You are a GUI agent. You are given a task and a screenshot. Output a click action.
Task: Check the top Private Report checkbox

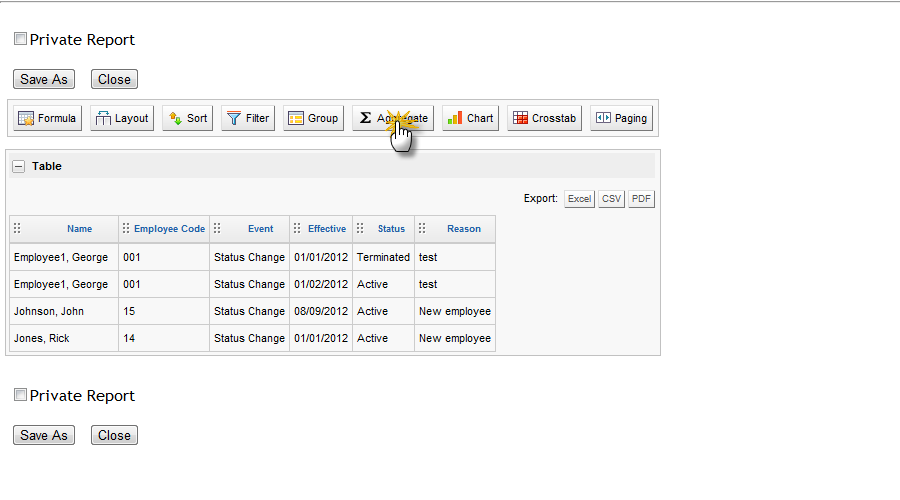click(x=20, y=38)
